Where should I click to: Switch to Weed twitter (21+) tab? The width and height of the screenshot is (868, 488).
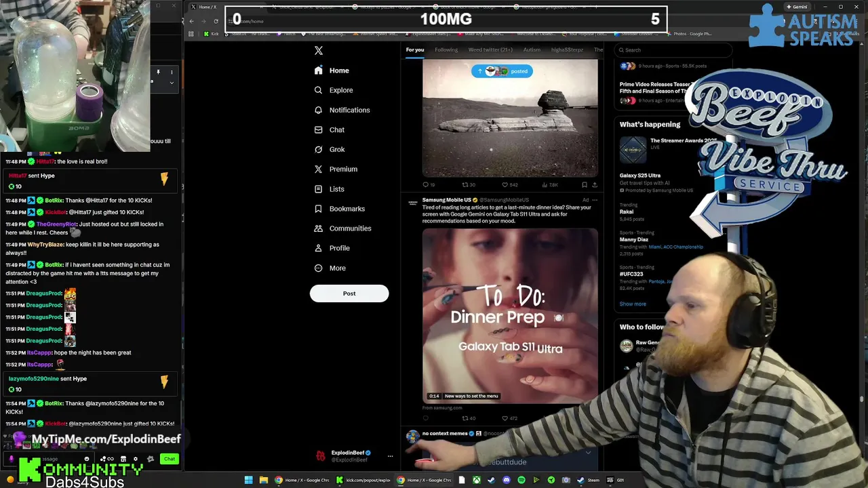point(490,49)
